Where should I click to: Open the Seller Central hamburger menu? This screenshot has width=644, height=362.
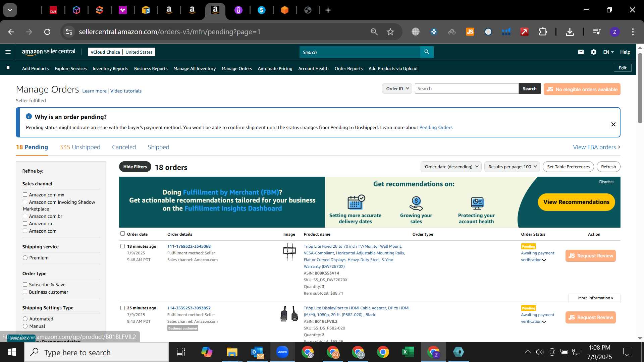click(8, 52)
